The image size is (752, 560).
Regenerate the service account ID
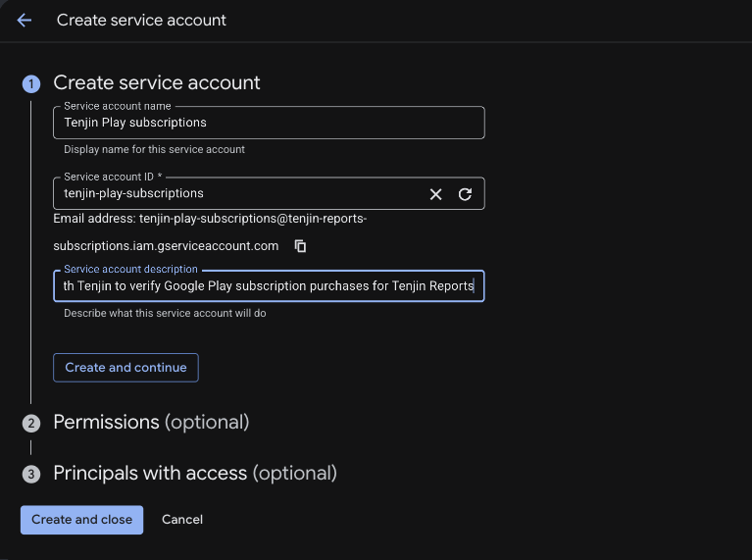(x=465, y=194)
